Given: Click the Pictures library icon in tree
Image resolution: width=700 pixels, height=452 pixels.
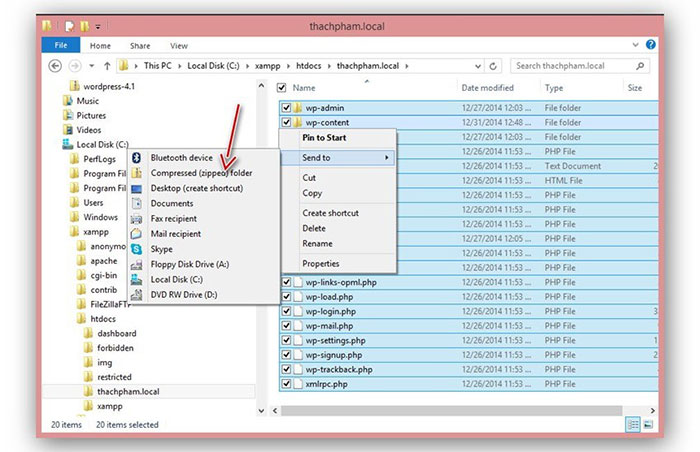Looking at the screenshot, I should click(68, 115).
